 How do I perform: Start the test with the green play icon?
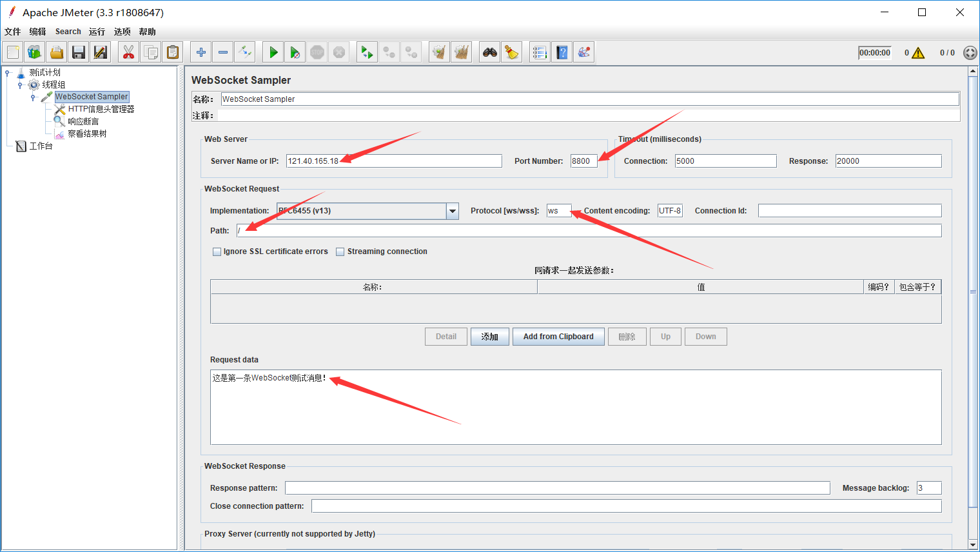point(273,52)
